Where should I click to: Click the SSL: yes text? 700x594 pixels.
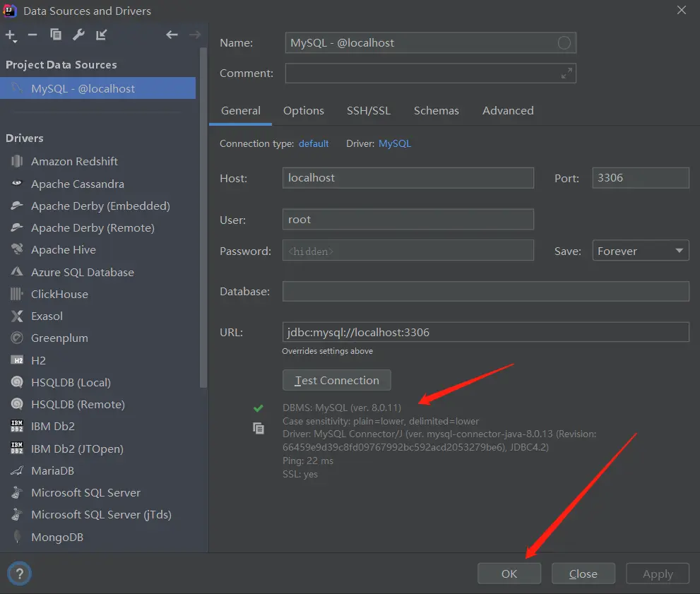(x=300, y=474)
